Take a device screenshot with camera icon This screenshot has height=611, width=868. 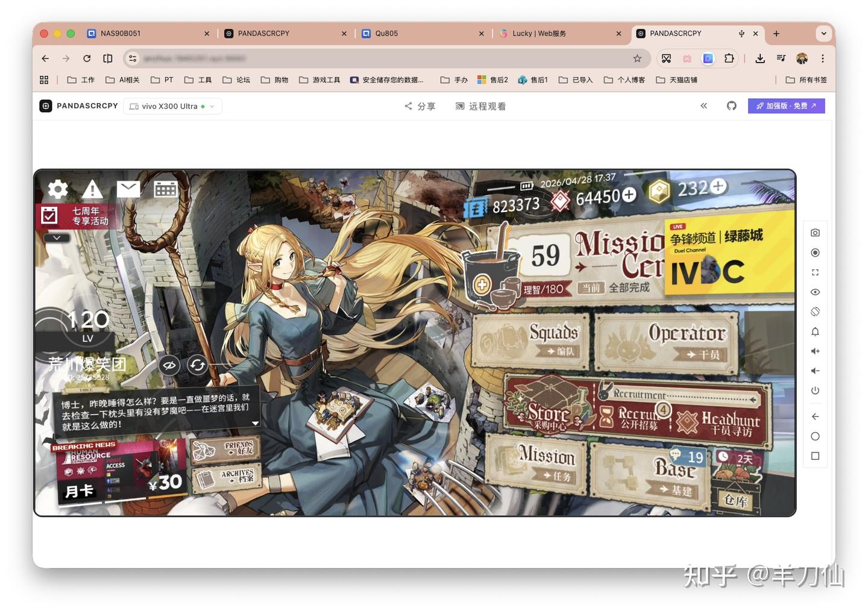[x=815, y=233]
